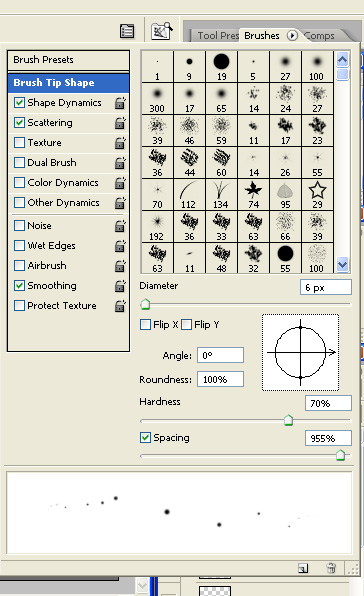Open the Scattering settings label
The height and width of the screenshot is (596, 364).
50,123
